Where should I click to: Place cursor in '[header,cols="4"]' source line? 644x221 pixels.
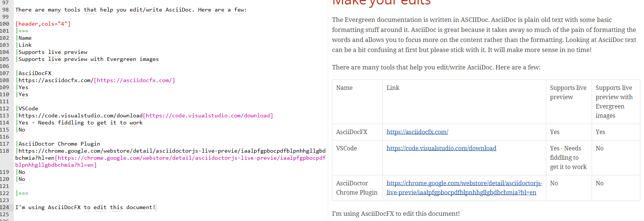43,24
